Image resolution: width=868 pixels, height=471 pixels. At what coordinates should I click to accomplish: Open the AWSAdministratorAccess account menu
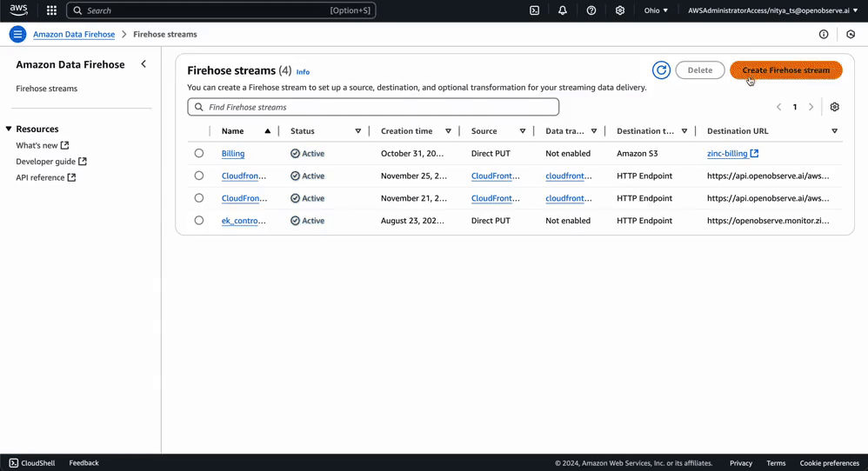(773, 10)
